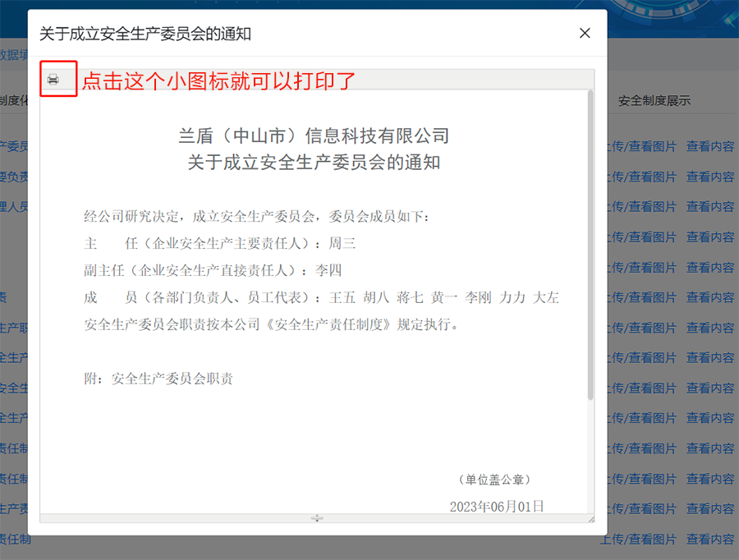Click the document viewer's vertical scrollbar thumb
739x560 pixels.
coord(590,246)
